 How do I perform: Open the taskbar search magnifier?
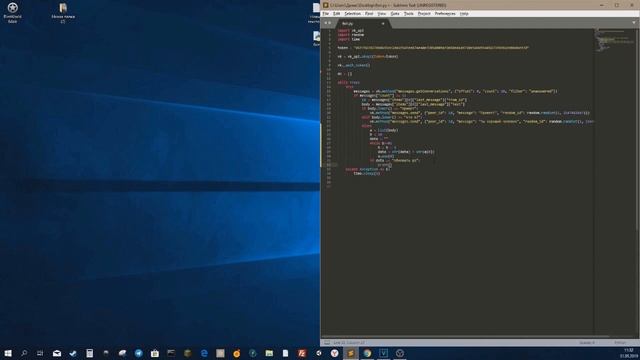(x=24, y=353)
